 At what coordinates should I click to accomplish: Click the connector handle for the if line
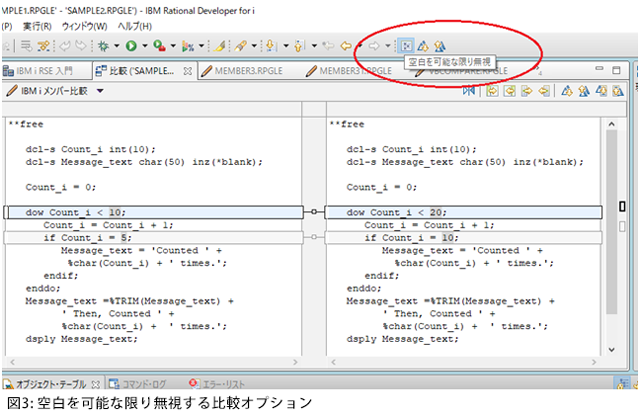314,237
